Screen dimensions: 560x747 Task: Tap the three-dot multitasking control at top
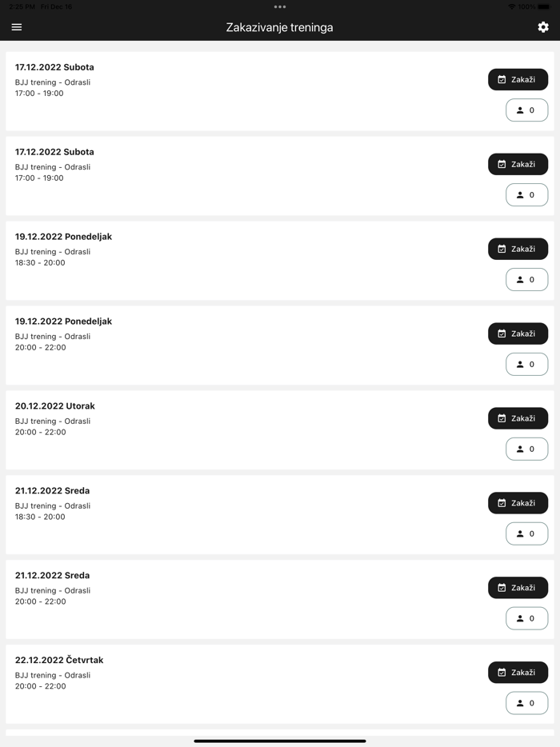[280, 7]
